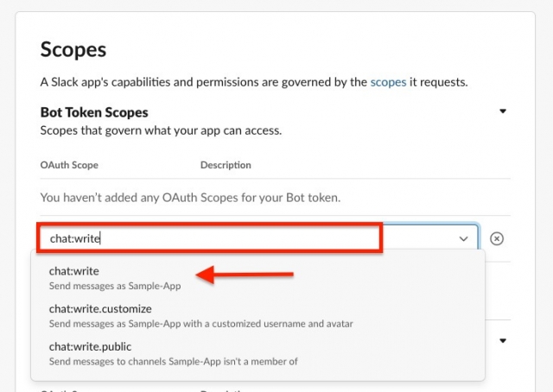Toggle the lower section triangle beside the dropdown list

pos(503,340)
